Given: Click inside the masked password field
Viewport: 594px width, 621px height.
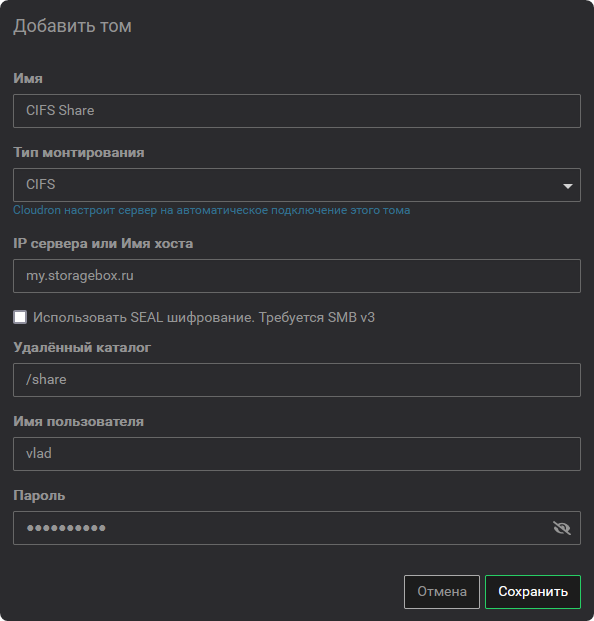Looking at the screenshot, I should coord(281,528).
